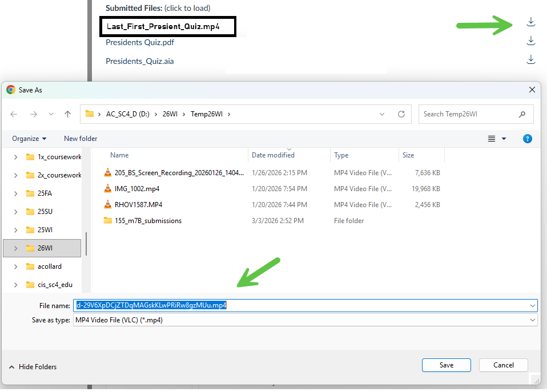Click the search magnifier icon

[x=522, y=114]
